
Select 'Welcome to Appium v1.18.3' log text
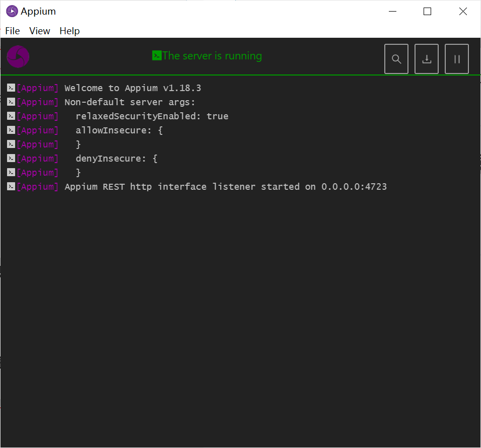133,88
